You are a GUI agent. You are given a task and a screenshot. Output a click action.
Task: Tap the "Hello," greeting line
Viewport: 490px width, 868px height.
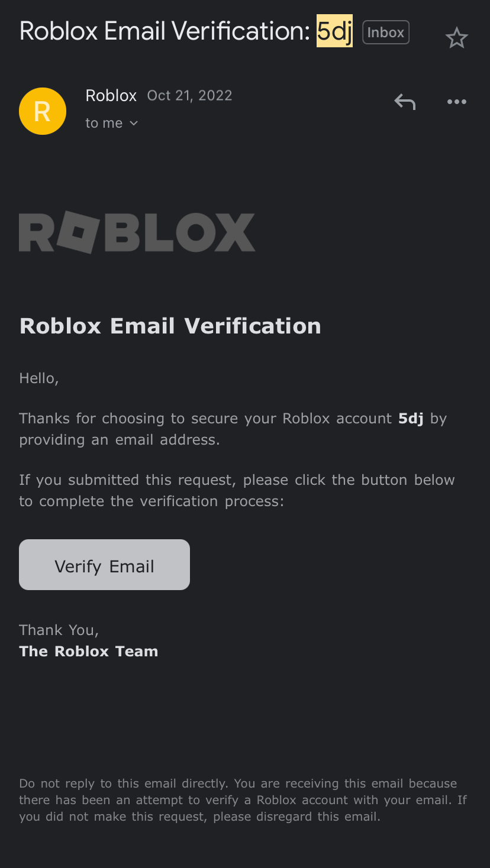(x=39, y=378)
